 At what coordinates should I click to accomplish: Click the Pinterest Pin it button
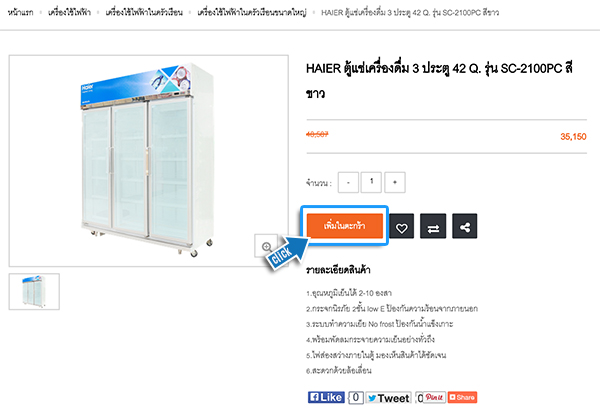[434, 397]
